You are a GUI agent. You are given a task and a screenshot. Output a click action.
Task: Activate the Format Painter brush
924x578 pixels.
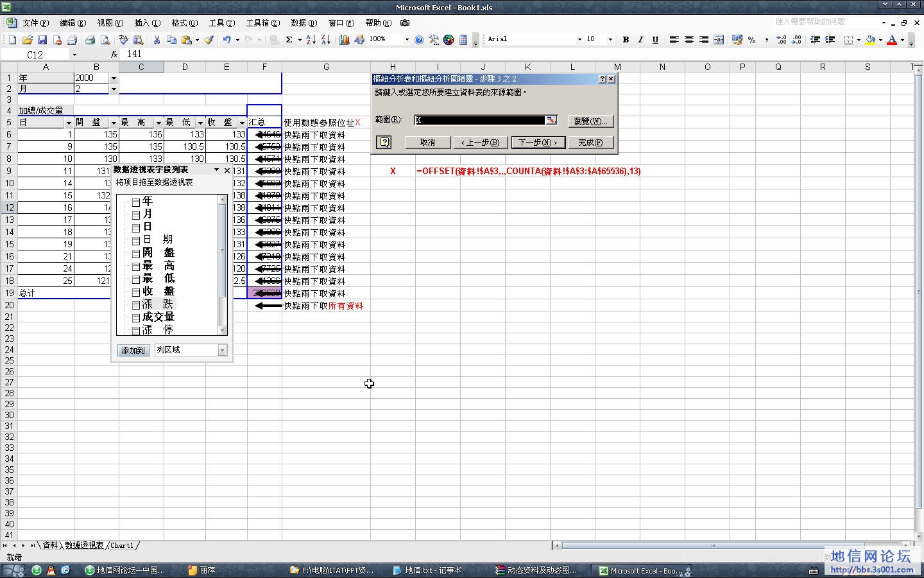(209, 40)
